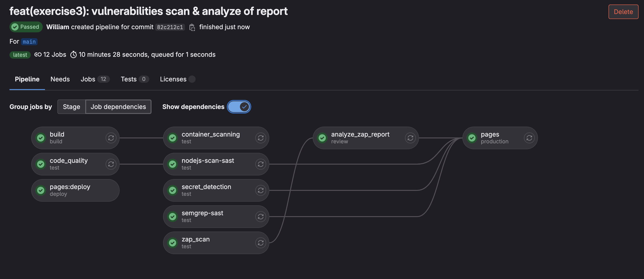The width and height of the screenshot is (644, 279).
Task: Copy the commit SHA with clipboard icon
Action: pyautogui.click(x=192, y=27)
